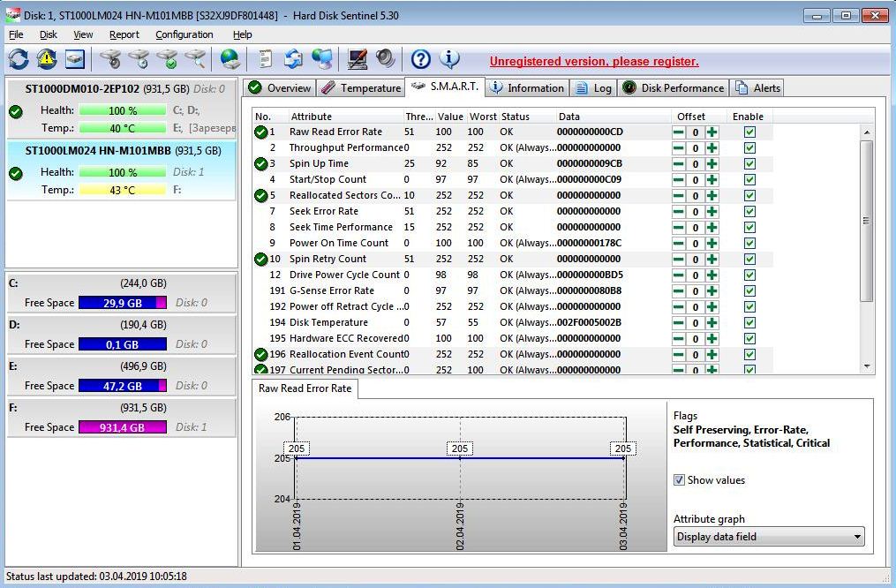Uncheck Enable for Raw Read Error Rate
Screen dimensions: 896x588
click(x=749, y=132)
